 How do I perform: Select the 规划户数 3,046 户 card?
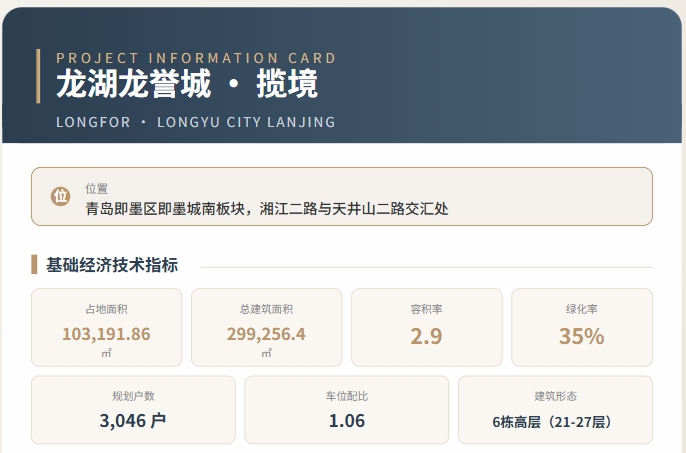133,410
